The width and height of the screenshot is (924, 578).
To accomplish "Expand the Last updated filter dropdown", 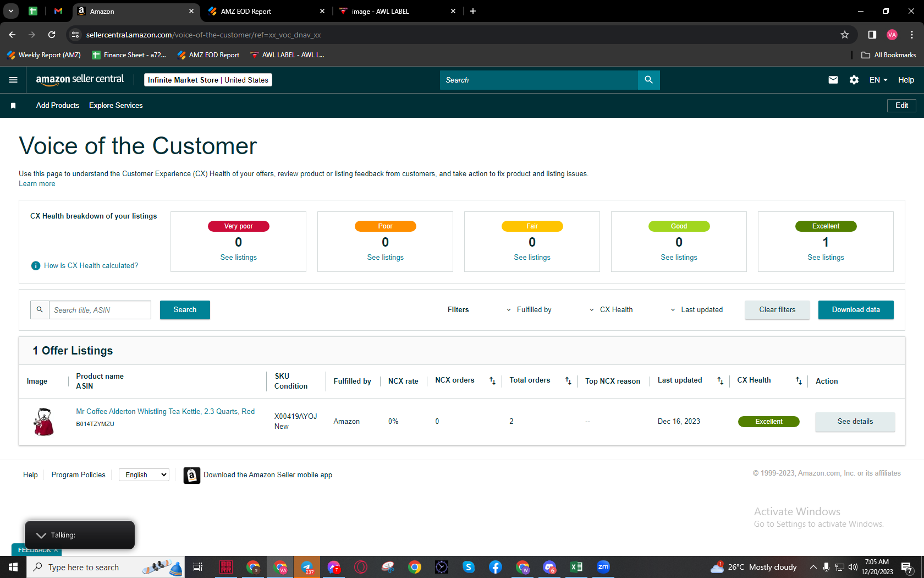I will (696, 310).
